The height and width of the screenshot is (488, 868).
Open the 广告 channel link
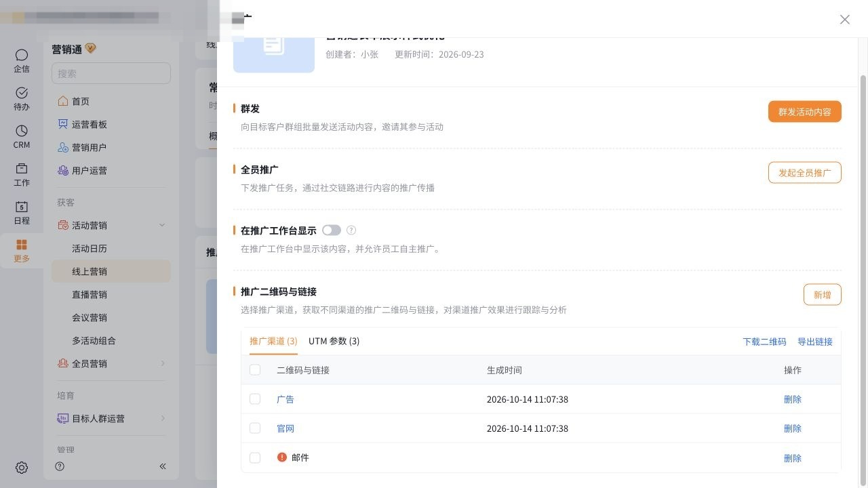[285, 399]
